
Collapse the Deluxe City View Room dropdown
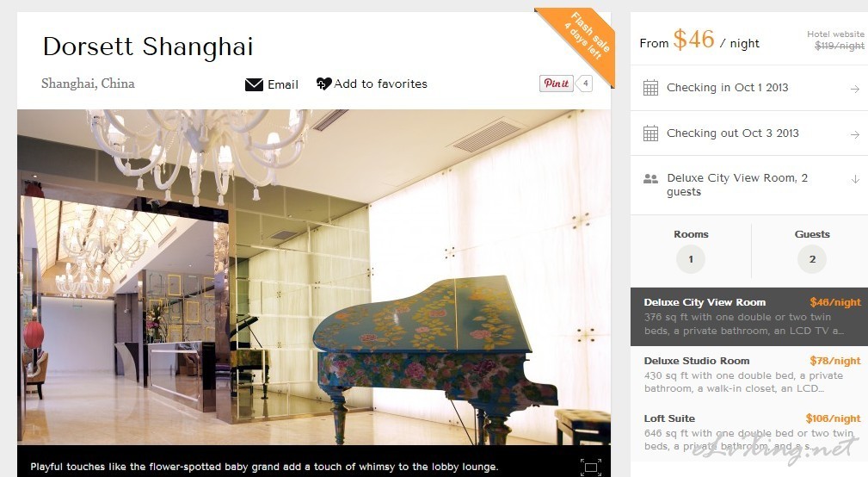[855, 179]
